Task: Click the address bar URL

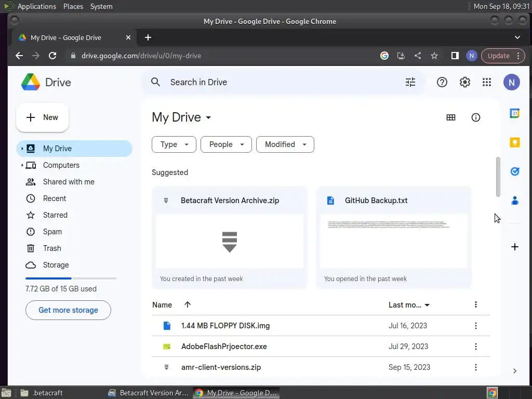Action: pyautogui.click(x=141, y=56)
